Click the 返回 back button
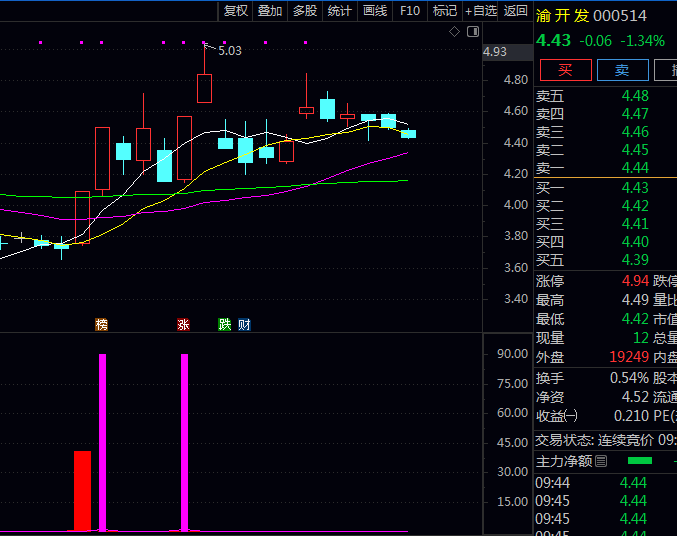Image resolution: width=677 pixels, height=536 pixels. point(515,11)
